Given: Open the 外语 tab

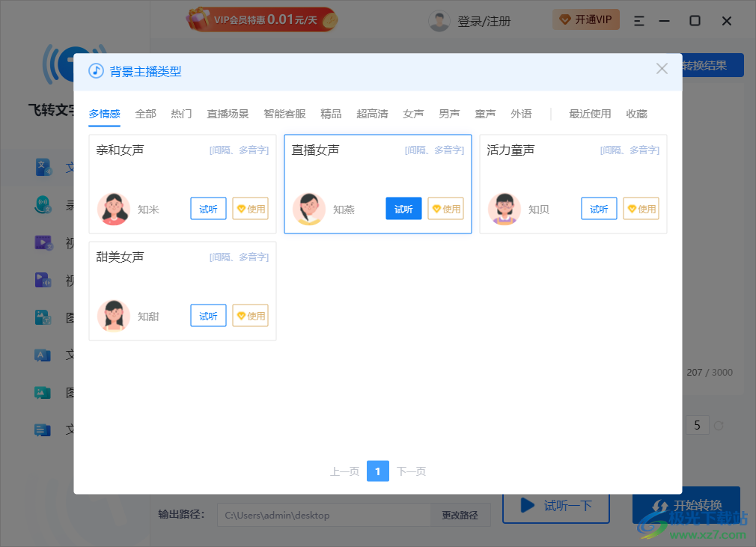Looking at the screenshot, I should [x=521, y=114].
